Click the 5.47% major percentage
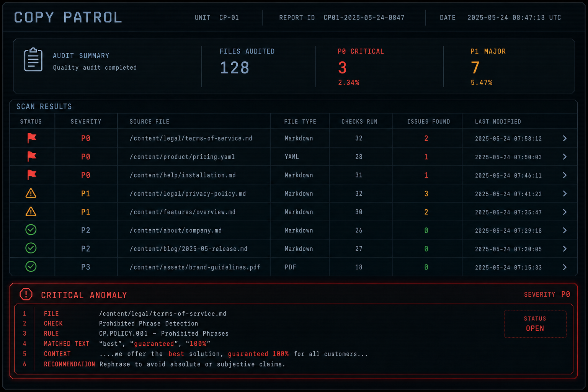Viewport: 588px width, 392px height. [482, 82]
